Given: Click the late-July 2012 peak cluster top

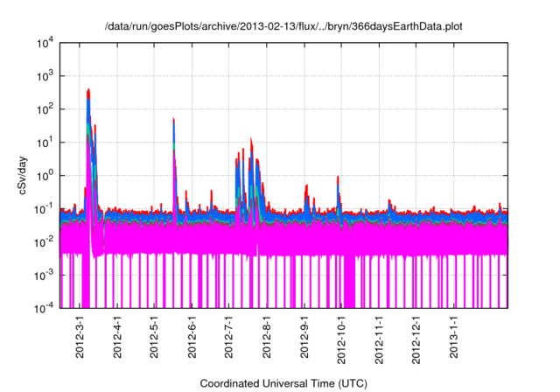Looking at the screenshot, I should click(251, 138).
